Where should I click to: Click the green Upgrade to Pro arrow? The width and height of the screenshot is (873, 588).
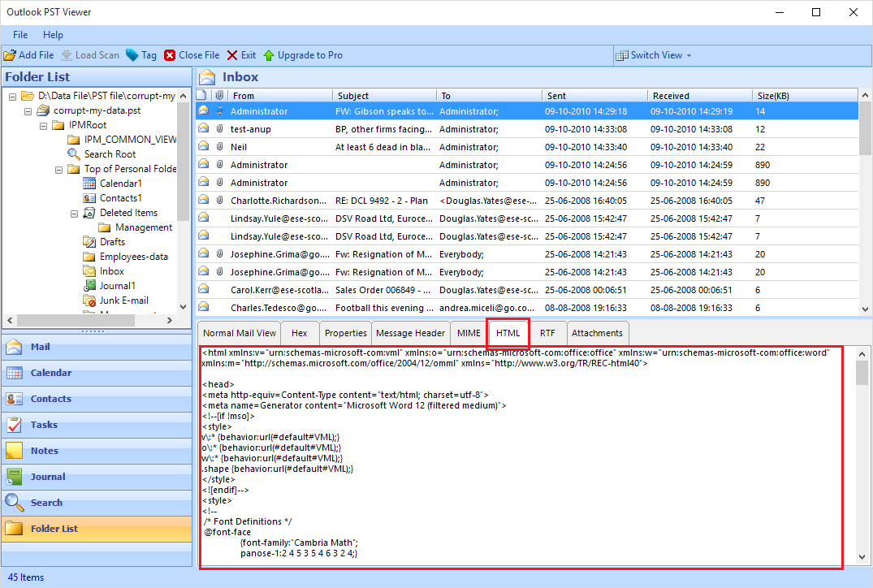click(269, 55)
